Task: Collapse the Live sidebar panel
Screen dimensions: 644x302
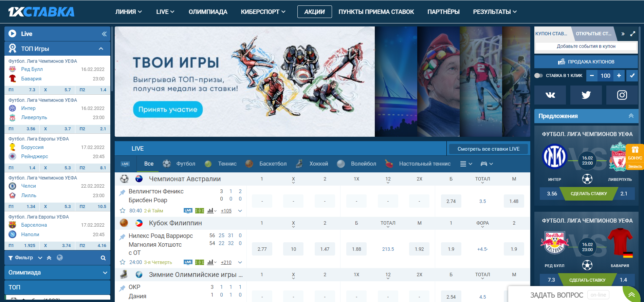Action: point(104,34)
